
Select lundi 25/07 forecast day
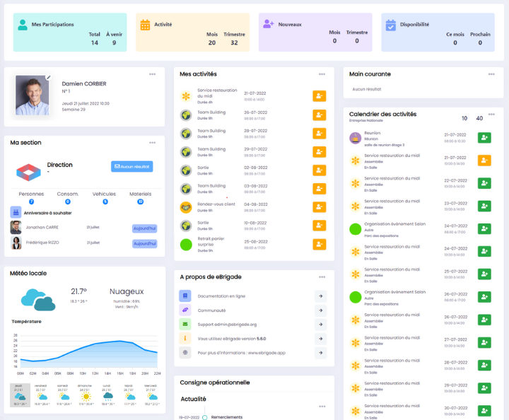tap(107, 395)
